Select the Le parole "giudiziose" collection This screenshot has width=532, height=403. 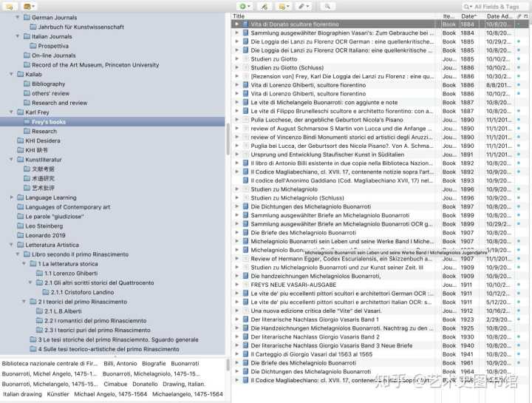54,216
